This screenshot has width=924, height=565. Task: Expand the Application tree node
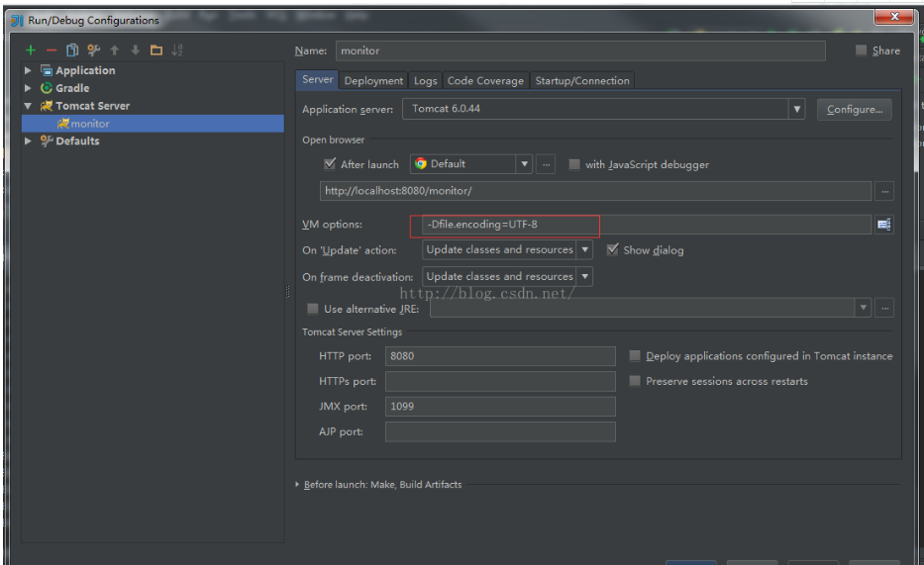pyautogui.click(x=28, y=70)
